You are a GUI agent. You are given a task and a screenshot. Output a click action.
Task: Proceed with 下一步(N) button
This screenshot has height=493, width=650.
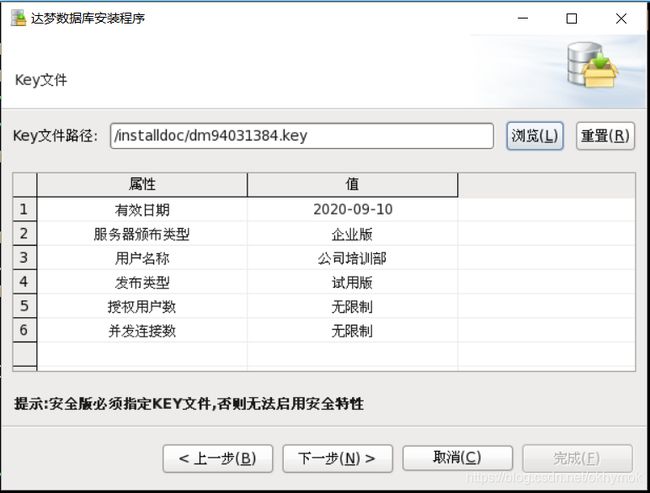(337, 459)
